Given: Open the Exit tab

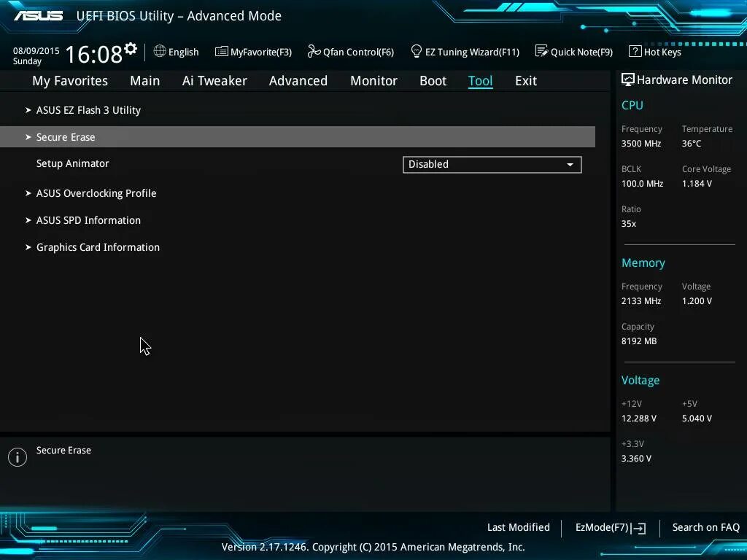Looking at the screenshot, I should pyautogui.click(x=526, y=81).
